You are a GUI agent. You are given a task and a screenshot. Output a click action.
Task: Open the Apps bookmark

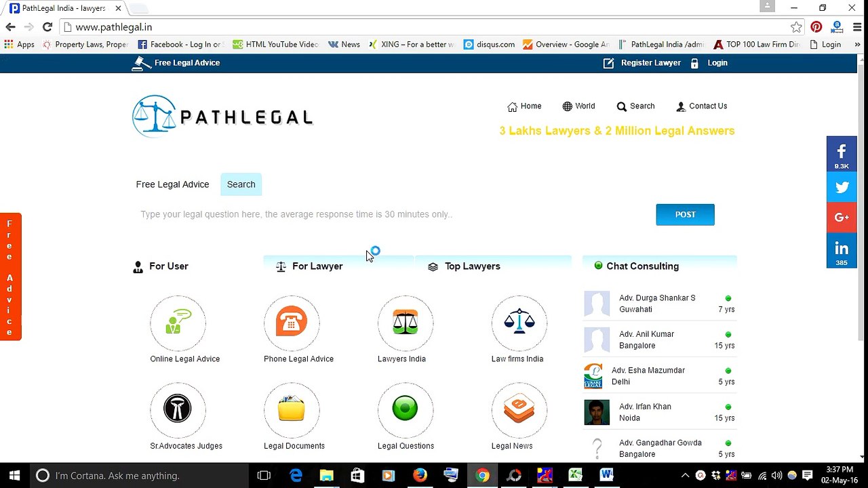click(x=20, y=45)
